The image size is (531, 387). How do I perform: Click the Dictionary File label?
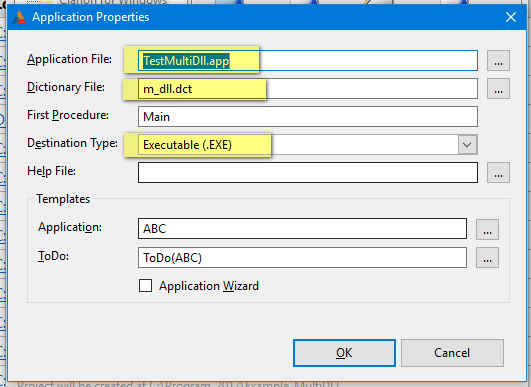[66, 87]
